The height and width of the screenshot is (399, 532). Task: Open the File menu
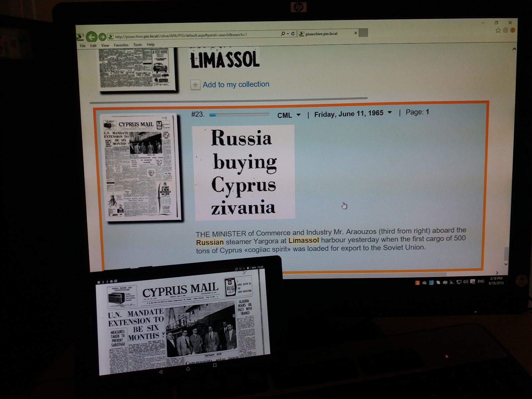pos(82,46)
